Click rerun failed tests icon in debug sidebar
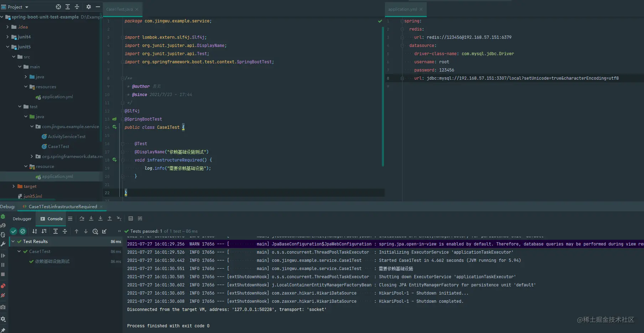 click(x=3, y=226)
